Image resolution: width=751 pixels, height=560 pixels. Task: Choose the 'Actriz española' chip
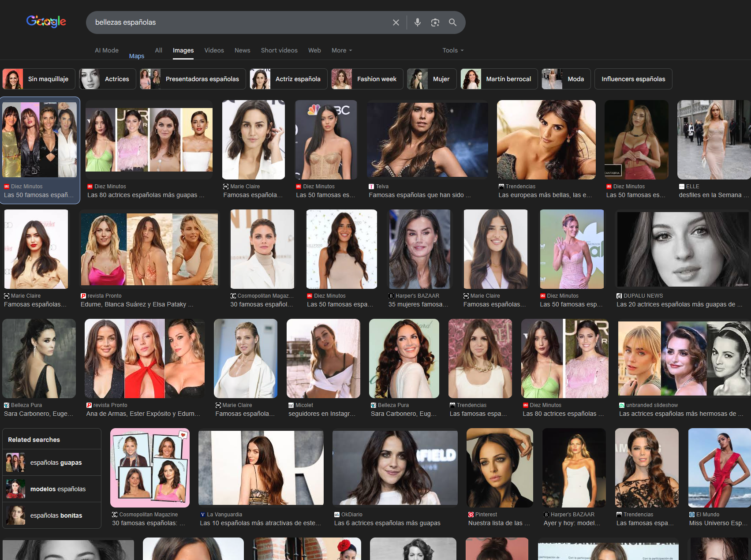point(288,79)
